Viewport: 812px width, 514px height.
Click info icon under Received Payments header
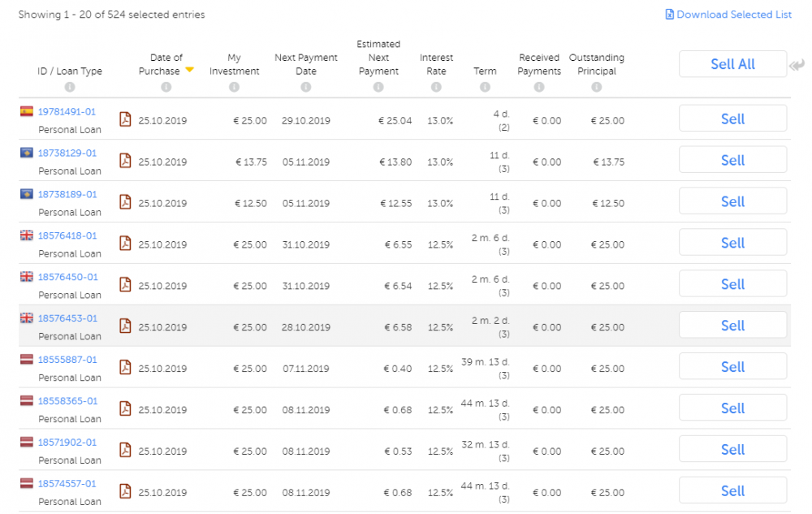(x=539, y=87)
